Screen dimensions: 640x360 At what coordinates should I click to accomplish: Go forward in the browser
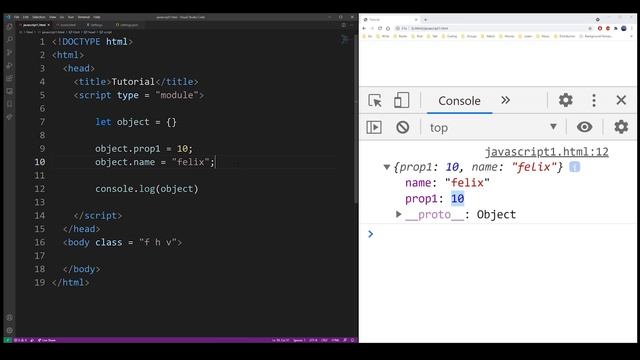coord(372,28)
